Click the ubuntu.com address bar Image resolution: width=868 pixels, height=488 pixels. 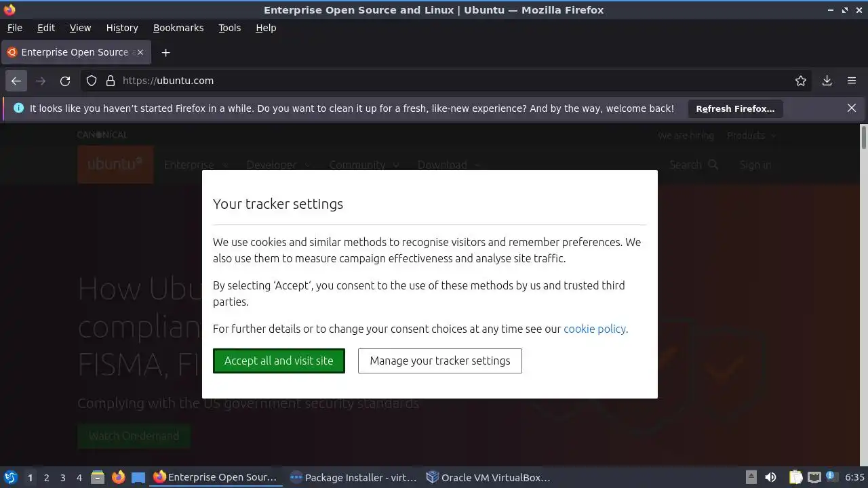(448, 81)
